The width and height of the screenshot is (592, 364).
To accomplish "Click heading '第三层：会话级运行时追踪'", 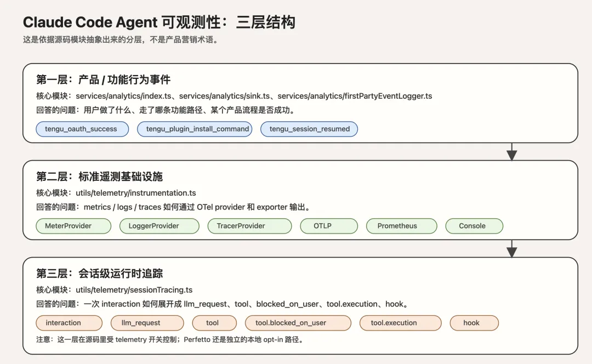I will (x=99, y=274).
